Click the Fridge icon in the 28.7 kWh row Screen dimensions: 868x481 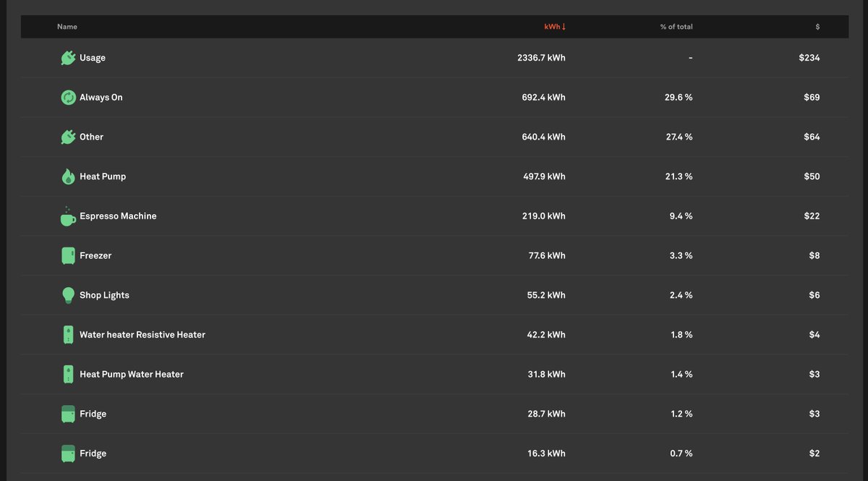pos(68,414)
